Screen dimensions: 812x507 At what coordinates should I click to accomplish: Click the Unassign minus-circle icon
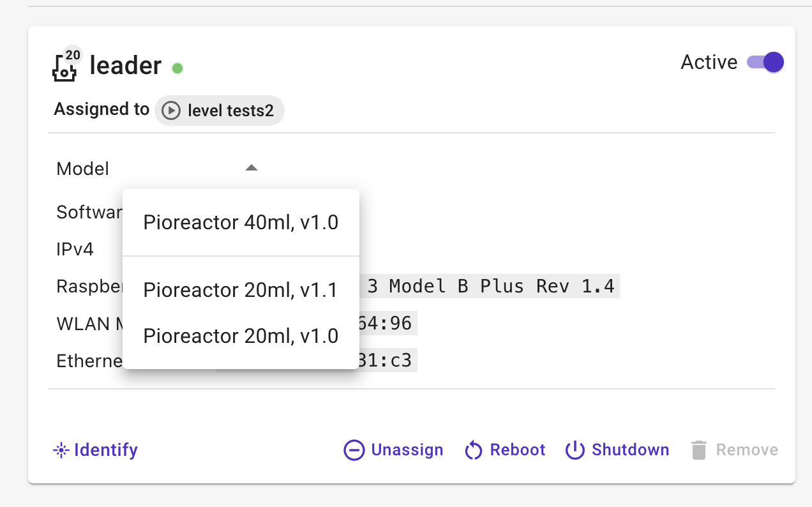coord(354,450)
